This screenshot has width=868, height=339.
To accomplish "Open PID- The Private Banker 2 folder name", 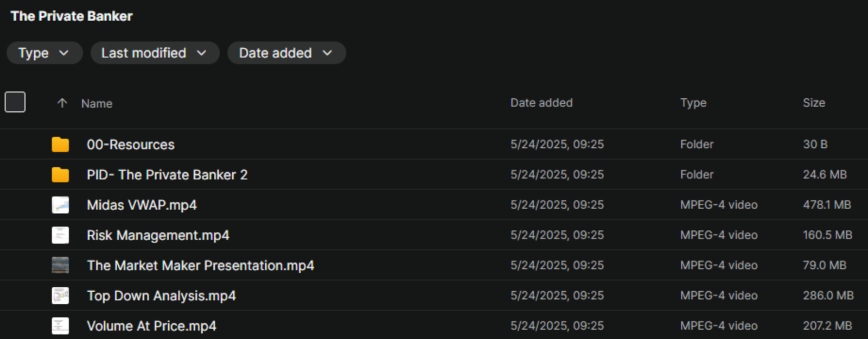I will point(167,175).
